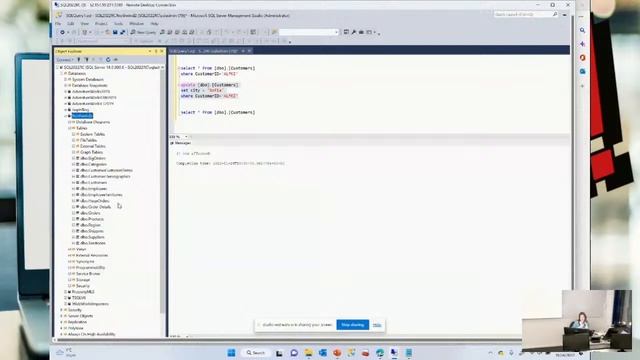The width and height of the screenshot is (640, 360).
Task: Select the dbo.Order Details table
Action: (x=96, y=207)
